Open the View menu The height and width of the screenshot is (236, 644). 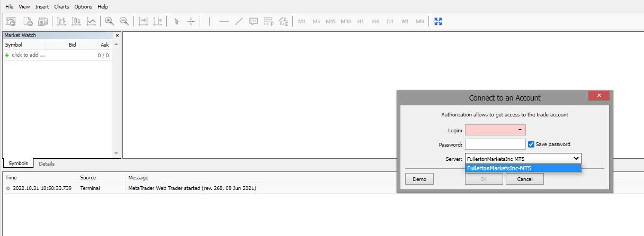24,7
